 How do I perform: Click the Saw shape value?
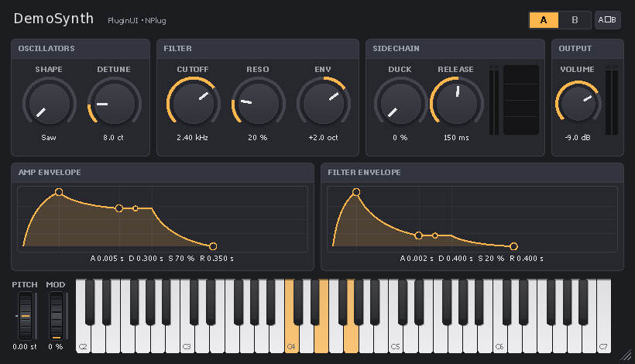click(x=49, y=138)
